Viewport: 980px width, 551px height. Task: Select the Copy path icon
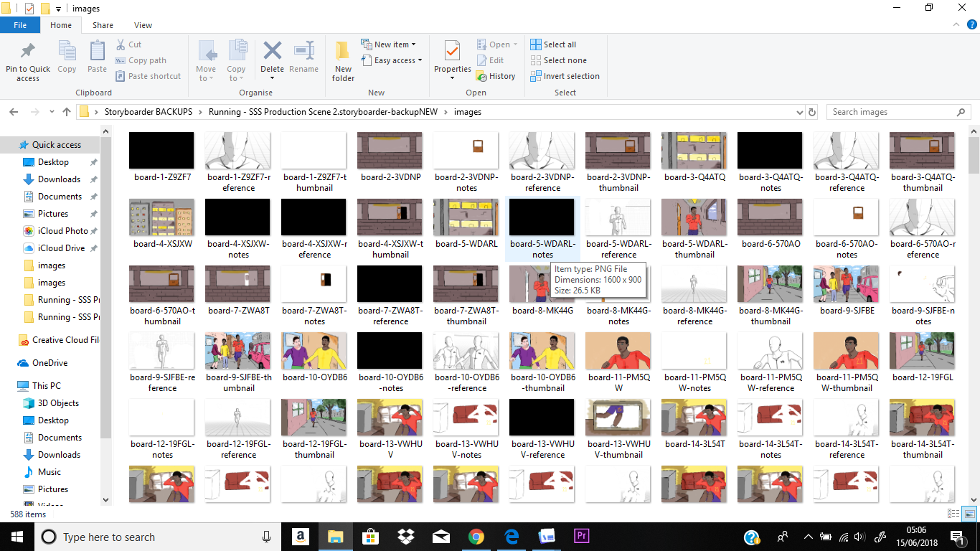coord(122,60)
